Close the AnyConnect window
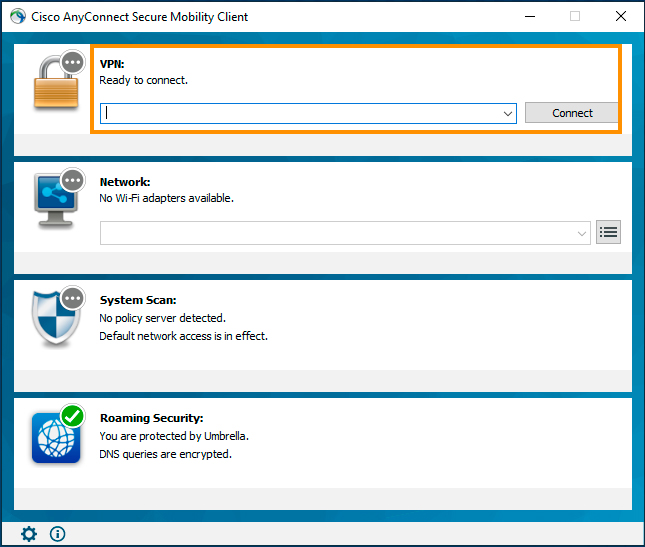The height and width of the screenshot is (547, 645). click(x=621, y=16)
